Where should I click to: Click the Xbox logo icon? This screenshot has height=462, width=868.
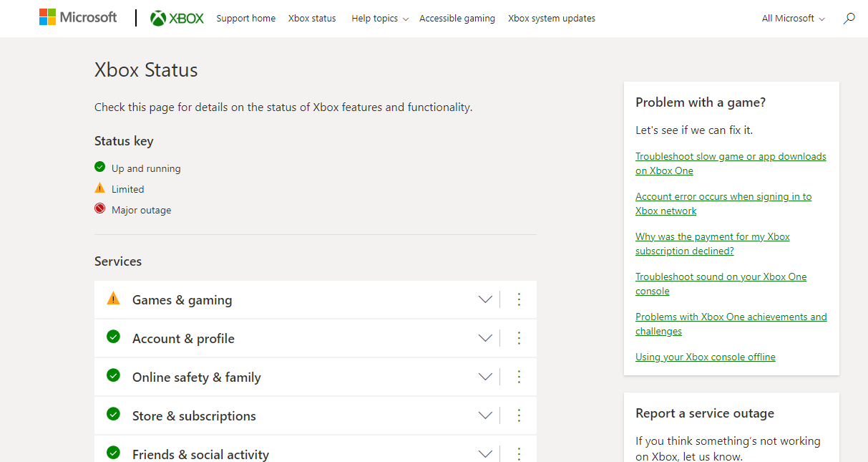158,19
